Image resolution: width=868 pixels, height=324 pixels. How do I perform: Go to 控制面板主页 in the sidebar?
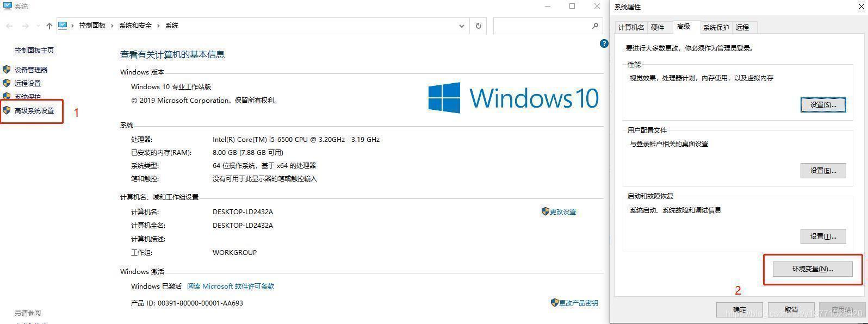(34, 50)
